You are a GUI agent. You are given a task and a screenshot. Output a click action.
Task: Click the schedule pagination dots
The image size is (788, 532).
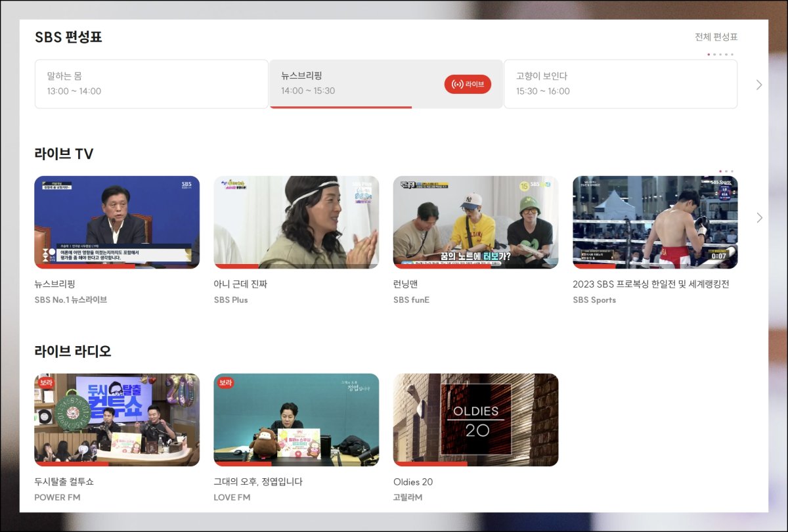coord(720,55)
